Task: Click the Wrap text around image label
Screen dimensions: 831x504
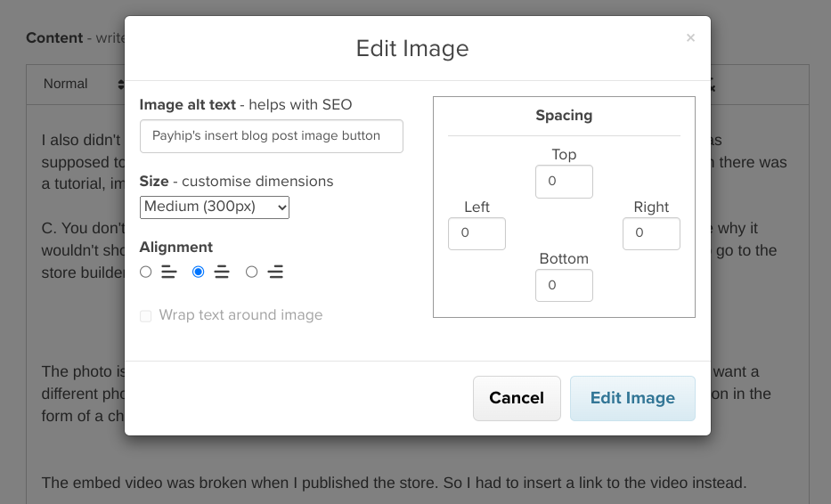Action: click(x=240, y=315)
